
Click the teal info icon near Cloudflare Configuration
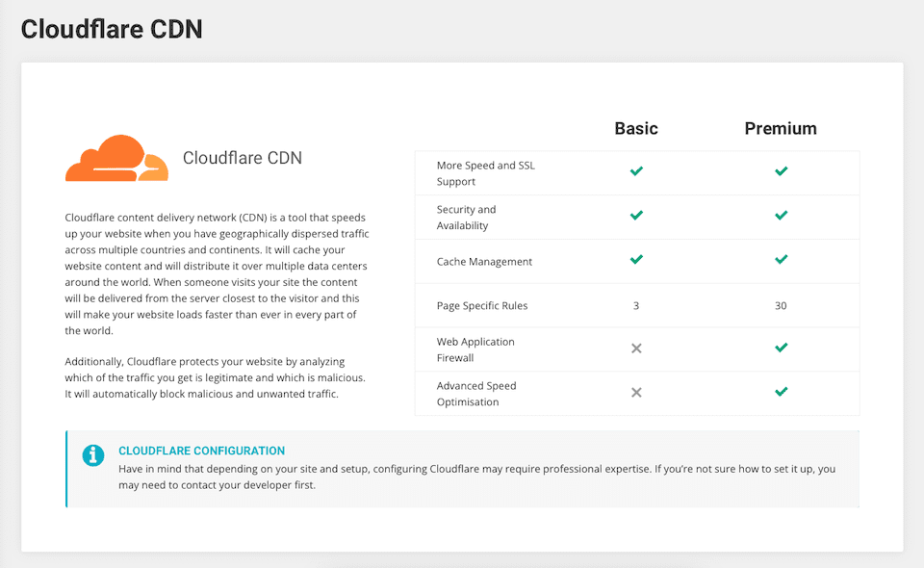tap(93, 456)
